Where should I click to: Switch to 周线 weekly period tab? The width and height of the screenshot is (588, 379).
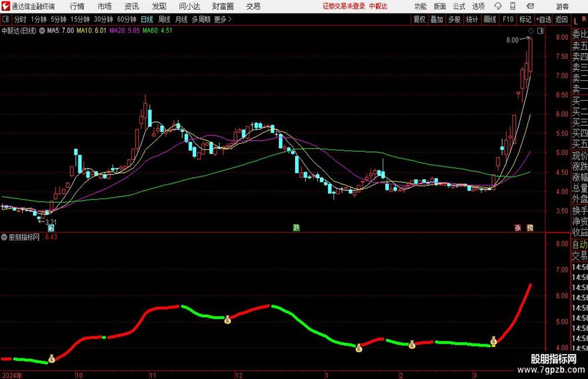click(164, 19)
